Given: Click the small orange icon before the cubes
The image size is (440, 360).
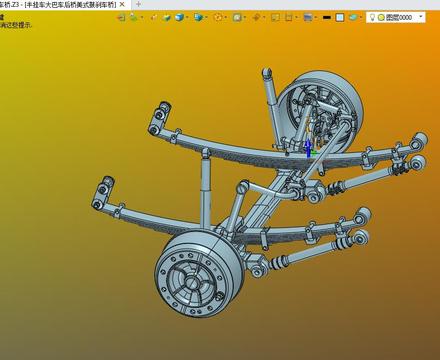Looking at the screenshot, I should [154, 17].
